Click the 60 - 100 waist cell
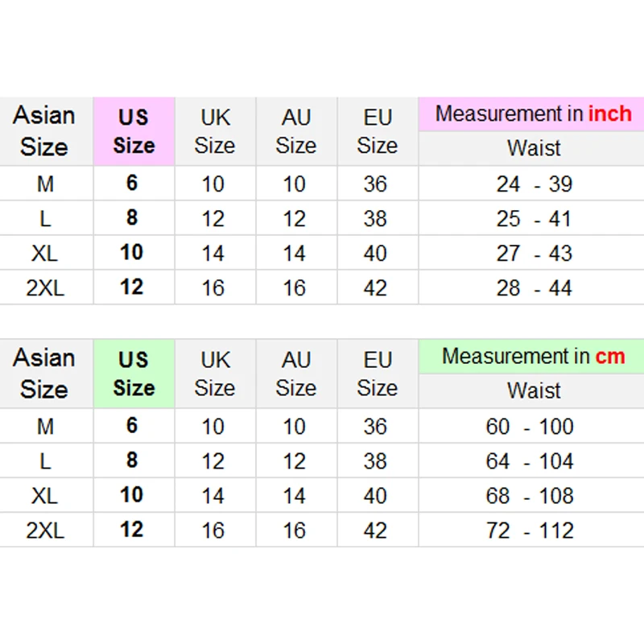The width and height of the screenshot is (644, 644). coord(530,427)
